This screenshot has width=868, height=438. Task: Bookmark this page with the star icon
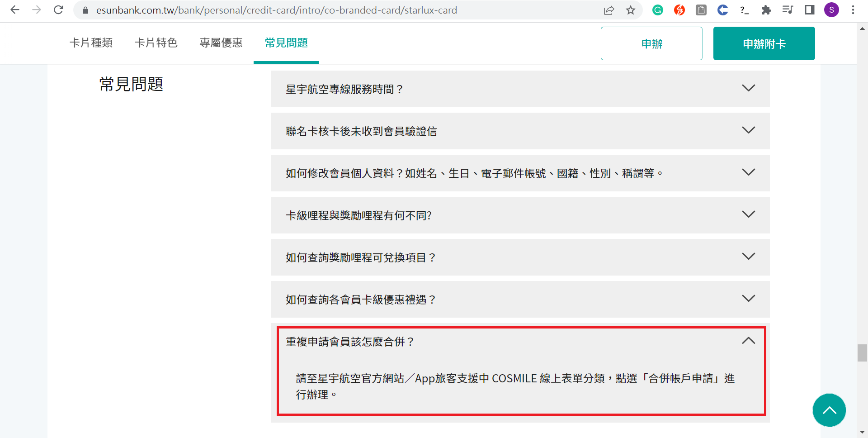[631, 10]
